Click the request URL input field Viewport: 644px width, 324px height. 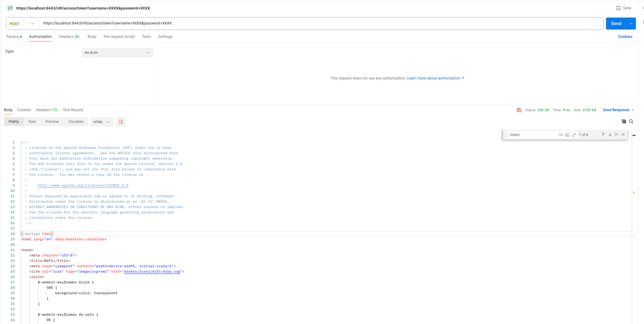[x=321, y=24]
